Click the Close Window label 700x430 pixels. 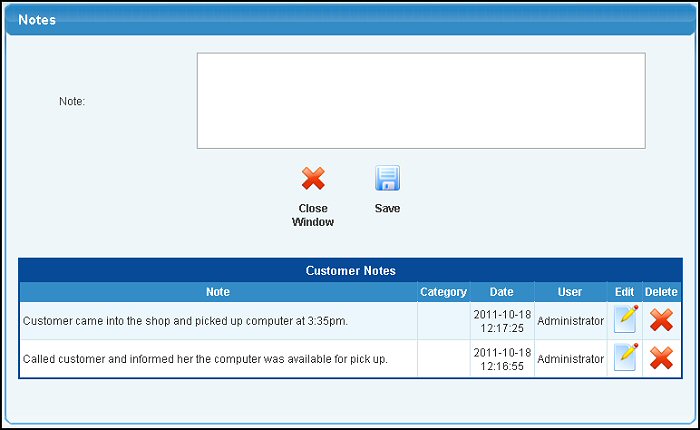click(x=313, y=215)
